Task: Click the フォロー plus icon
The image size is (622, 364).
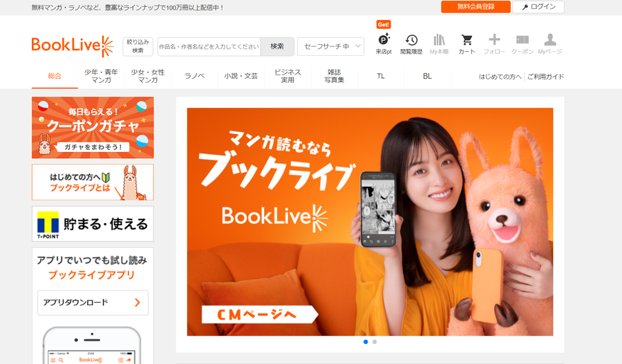Action: (494, 44)
